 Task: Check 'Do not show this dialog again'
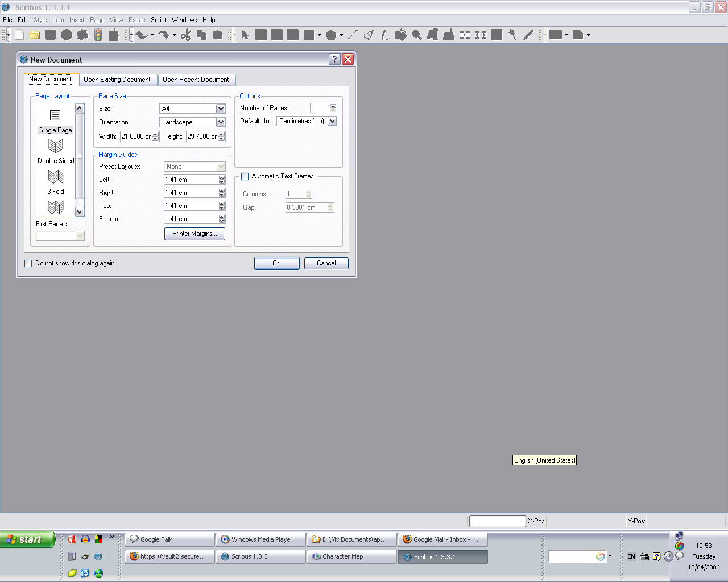point(28,264)
